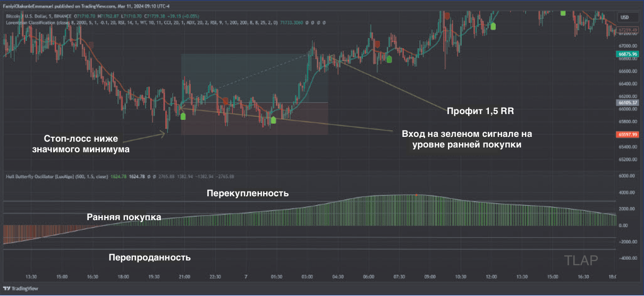The width and height of the screenshot is (644, 296).
Task: Click the 4000.00 oscillator scale value
Action: pyautogui.click(x=628, y=193)
